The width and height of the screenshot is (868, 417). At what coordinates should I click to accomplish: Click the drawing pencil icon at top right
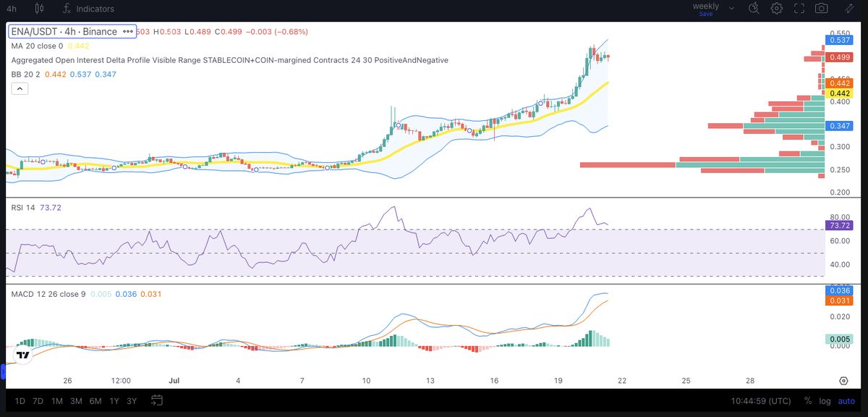click(x=851, y=9)
